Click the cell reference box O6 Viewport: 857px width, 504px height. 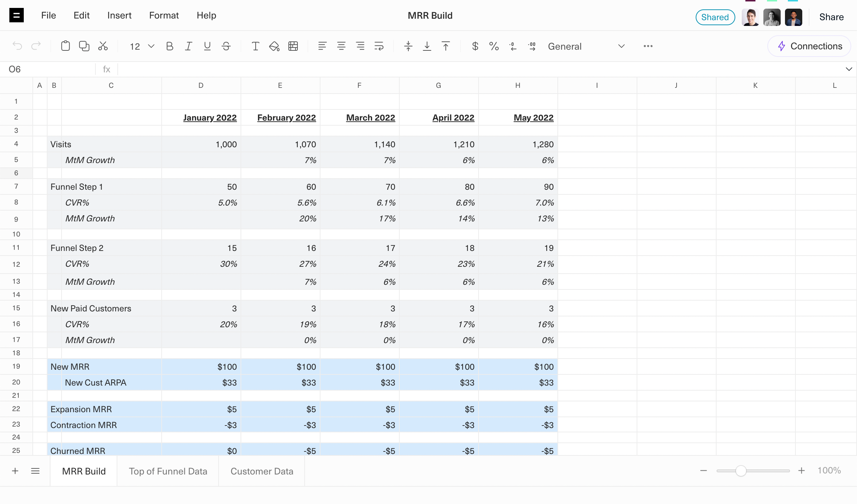pos(47,69)
